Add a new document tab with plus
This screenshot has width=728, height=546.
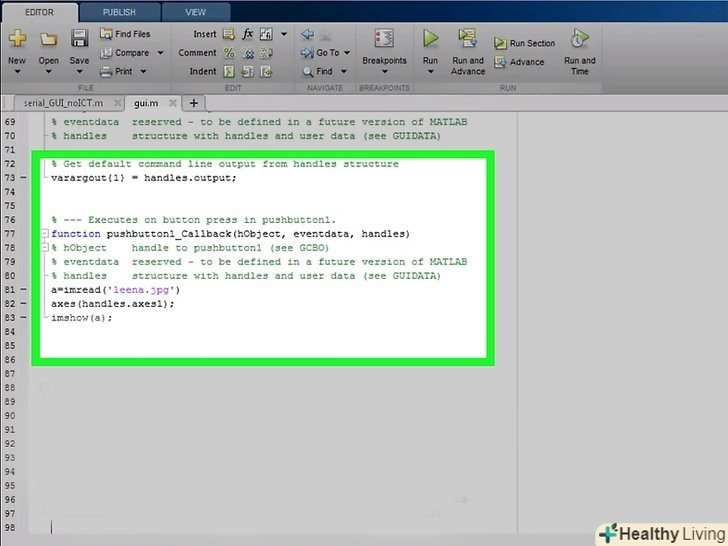pos(194,103)
